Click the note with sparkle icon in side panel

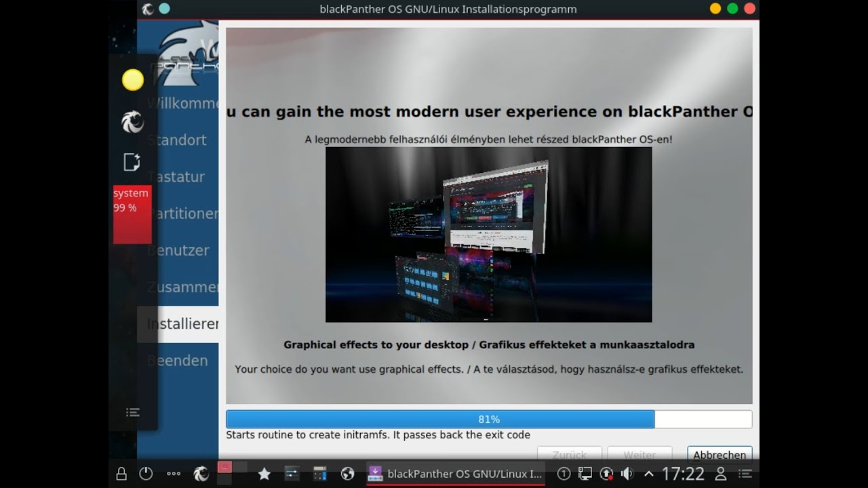pyautogui.click(x=132, y=162)
